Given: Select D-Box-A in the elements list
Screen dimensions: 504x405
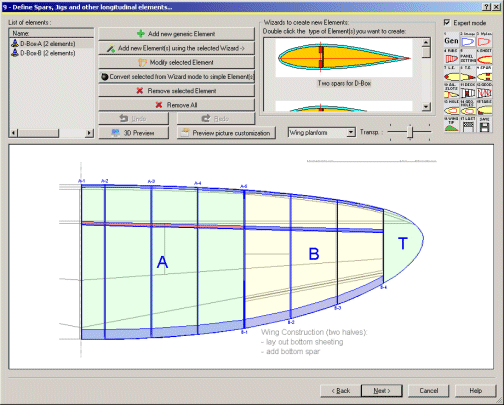Looking at the screenshot, I should [x=48, y=44].
